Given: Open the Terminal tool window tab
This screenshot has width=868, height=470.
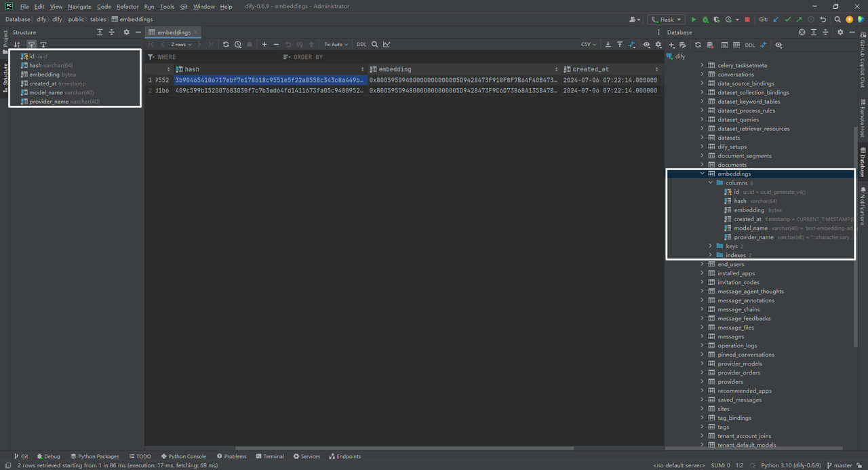Looking at the screenshot, I should pos(269,456).
